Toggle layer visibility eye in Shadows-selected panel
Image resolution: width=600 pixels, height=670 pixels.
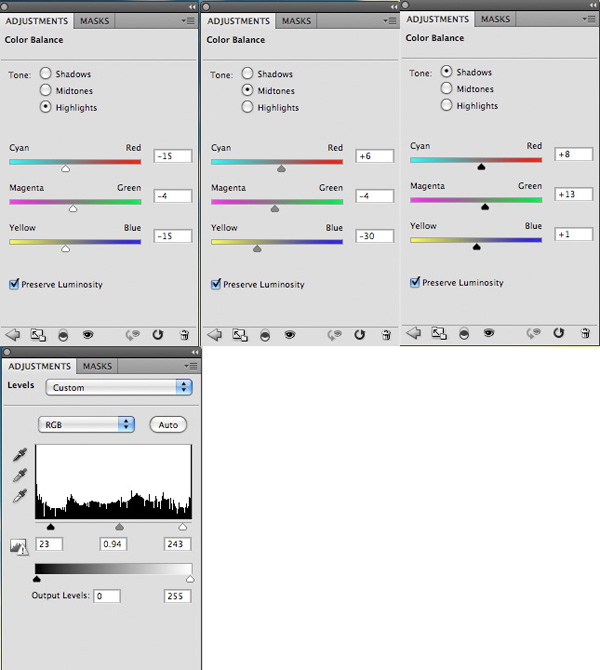[x=488, y=333]
